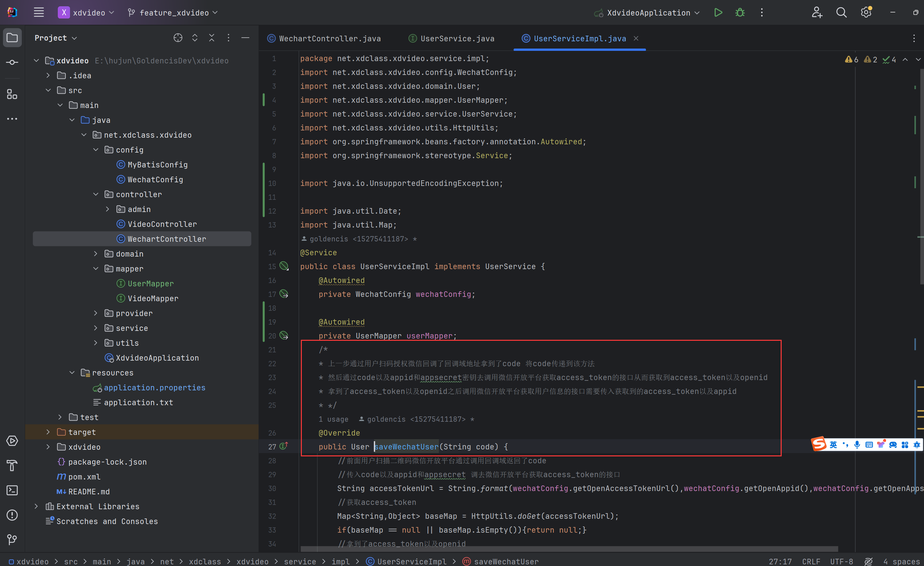Toggle Sogou input language 英 indicator
This screenshot has height=566, width=924.
tap(833, 444)
